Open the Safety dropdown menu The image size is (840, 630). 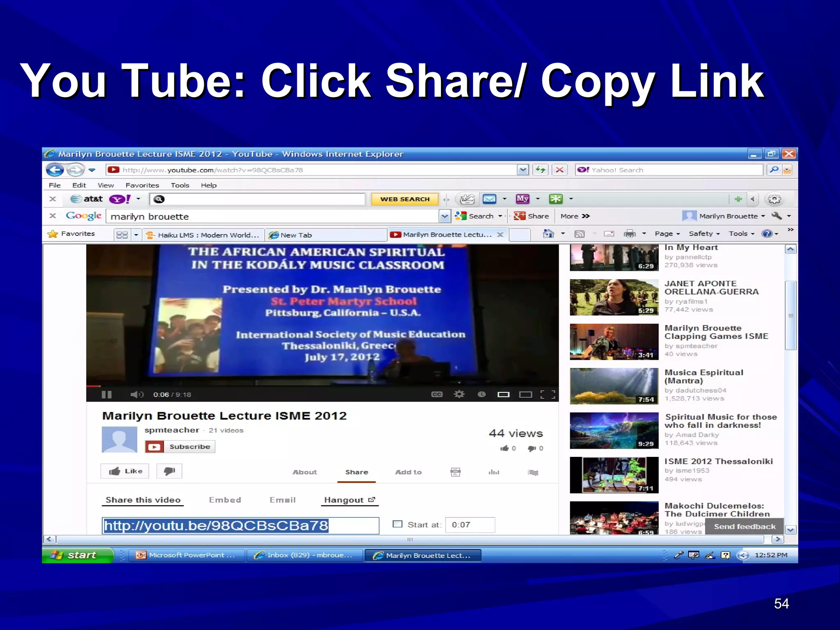[x=704, y=234]
